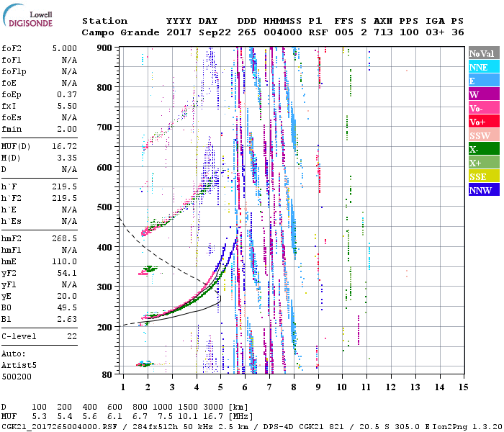Click the hmE value 110.0

point(65,261)
